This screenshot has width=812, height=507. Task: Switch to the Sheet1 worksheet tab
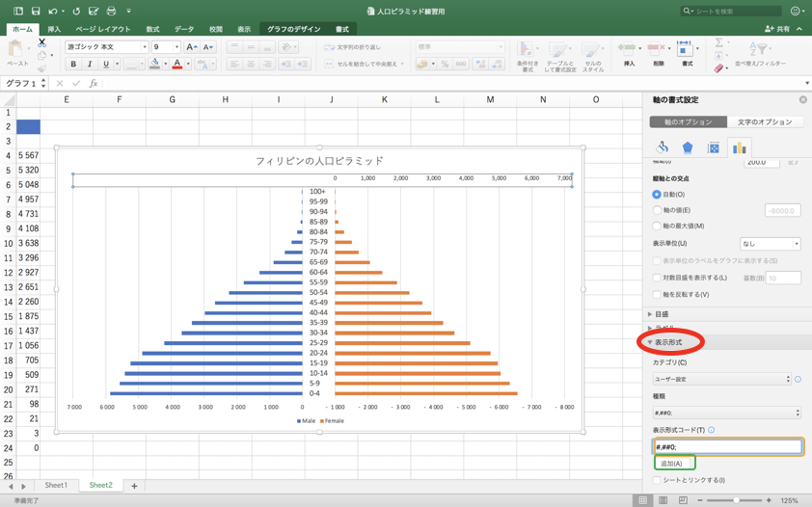pyautogui.click(x=56, y=485)
